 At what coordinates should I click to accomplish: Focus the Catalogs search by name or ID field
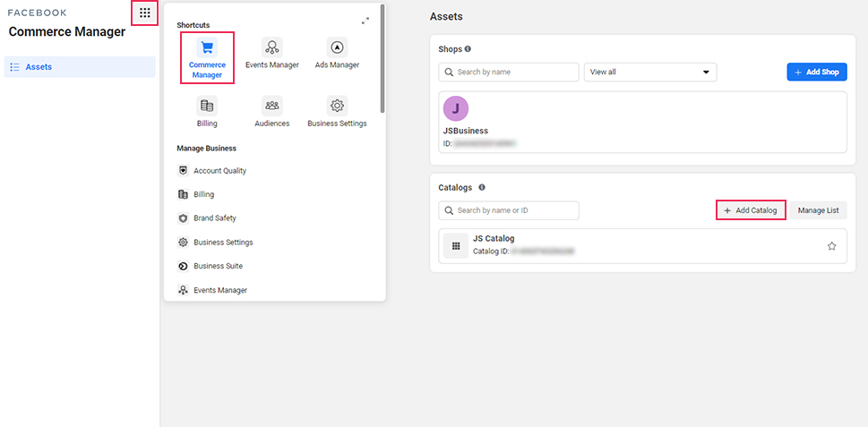click(509, 210)
